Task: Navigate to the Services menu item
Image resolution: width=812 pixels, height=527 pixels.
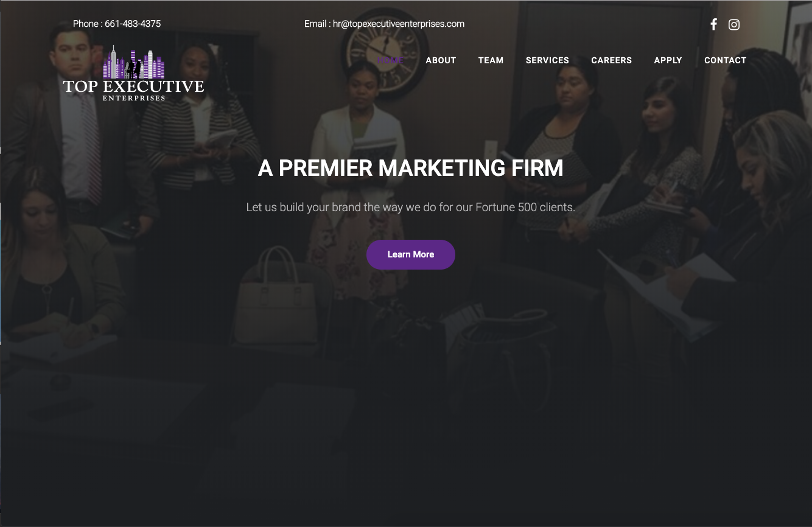Action: [x=547, y=60]
